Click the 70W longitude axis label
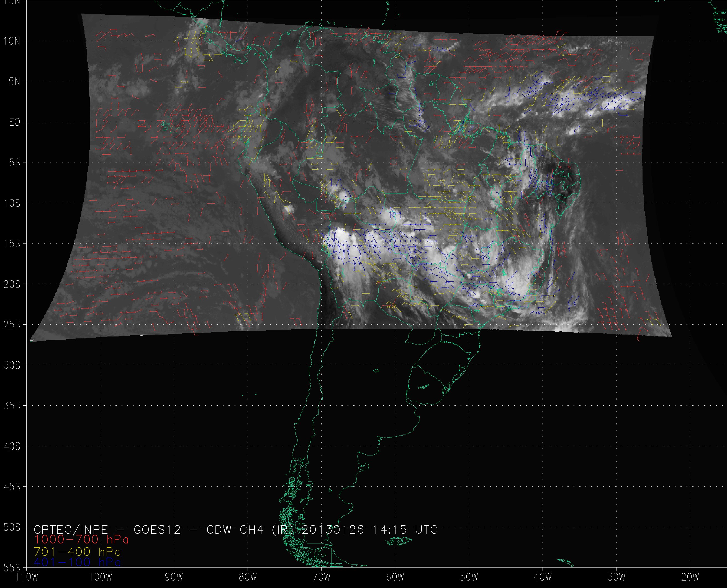727x588 pixels. [321, 577]
